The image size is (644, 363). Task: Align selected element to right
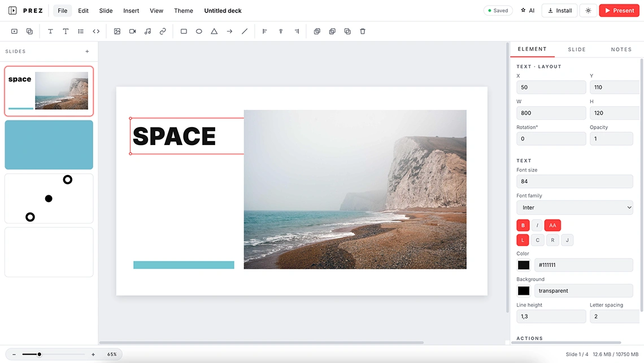(297, 31)
